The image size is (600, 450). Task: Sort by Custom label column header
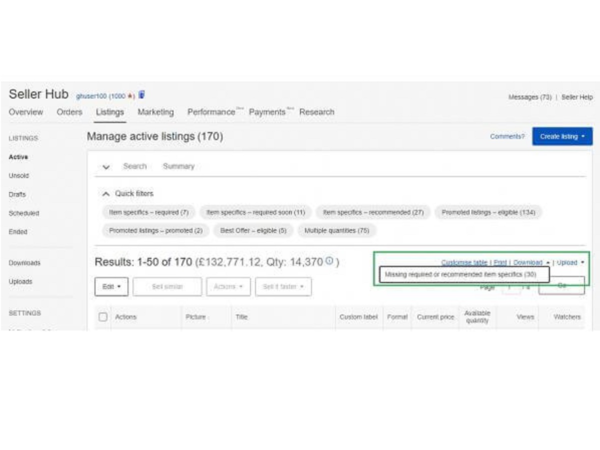(x=359, y=317)
